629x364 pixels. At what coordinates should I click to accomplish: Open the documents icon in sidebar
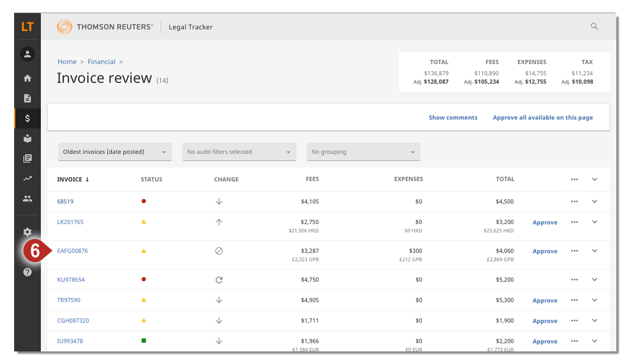[27, 98]
